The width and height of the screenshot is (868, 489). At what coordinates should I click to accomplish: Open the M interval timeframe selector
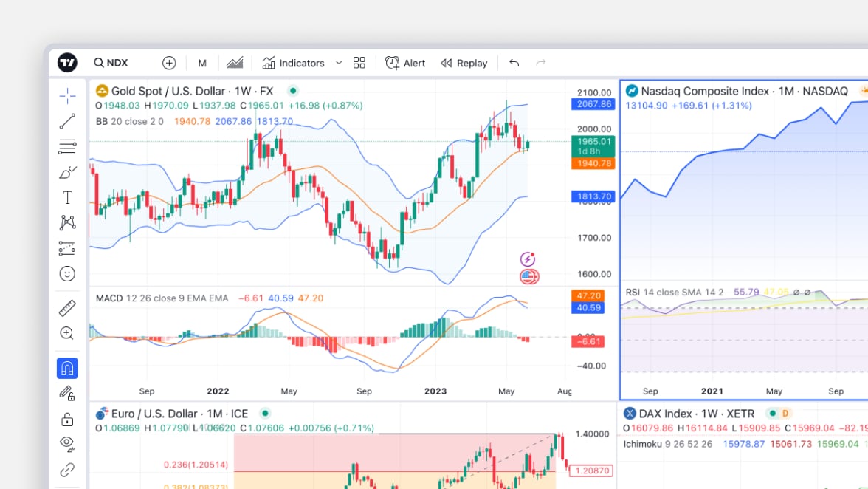click(x=202, y=63)
